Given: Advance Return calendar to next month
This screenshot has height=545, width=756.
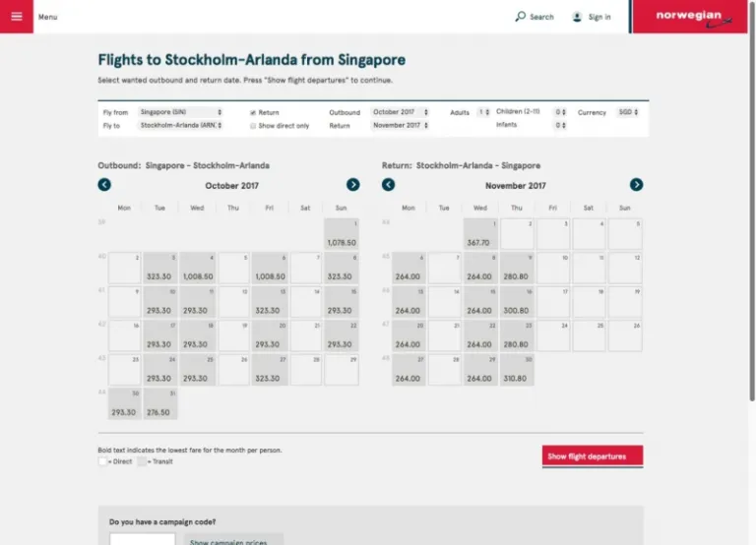Looking at the screenshot, I should pos(636,185).
